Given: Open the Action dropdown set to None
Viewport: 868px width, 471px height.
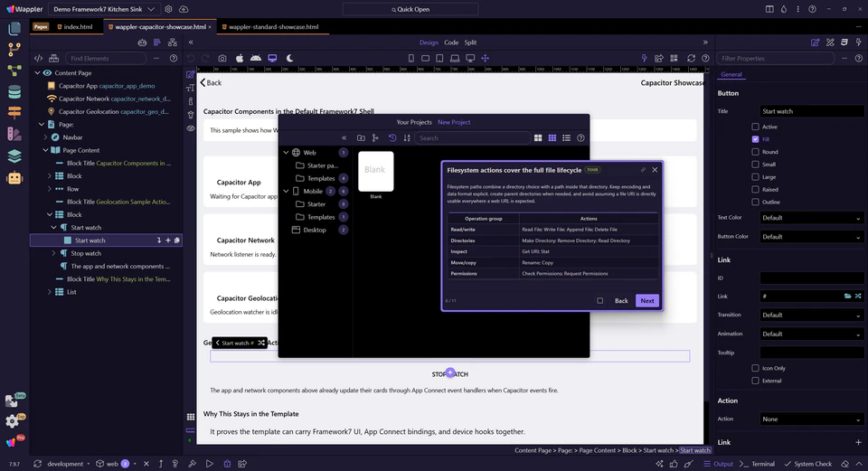Looking at the screenshot, I should tap(811, 419).
